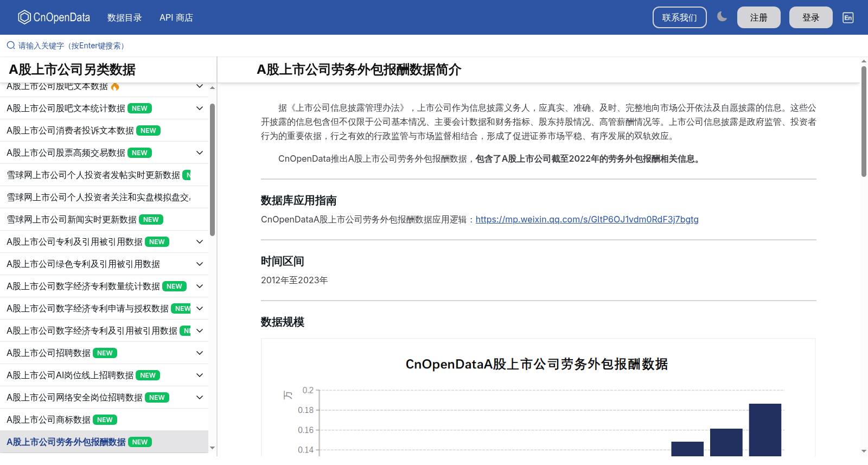Click the sidebar scroll-up arrow

pyautogui.click(x=213, y=87)
